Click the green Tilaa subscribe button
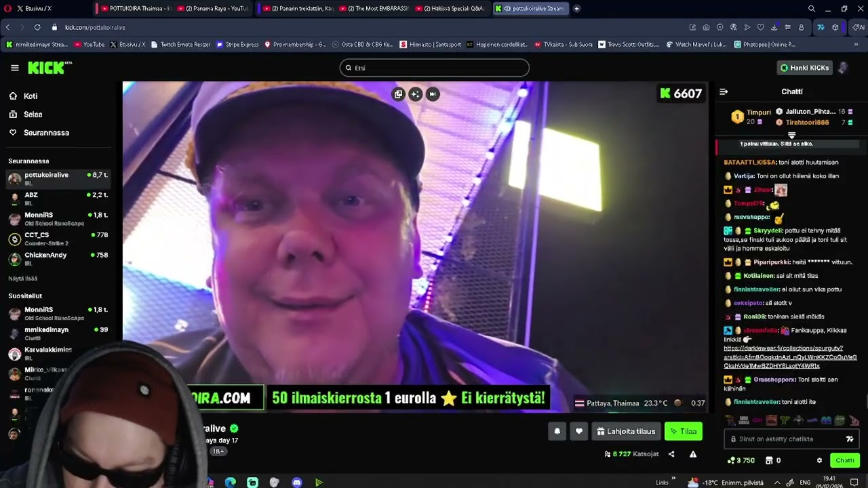 pyautogui.click(x=683, y=431)
